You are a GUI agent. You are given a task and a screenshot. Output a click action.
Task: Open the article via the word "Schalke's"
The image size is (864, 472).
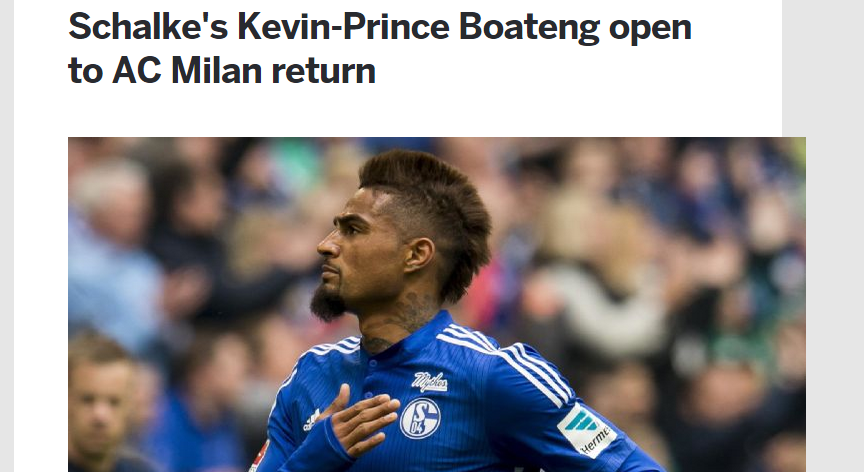(148, 26)
